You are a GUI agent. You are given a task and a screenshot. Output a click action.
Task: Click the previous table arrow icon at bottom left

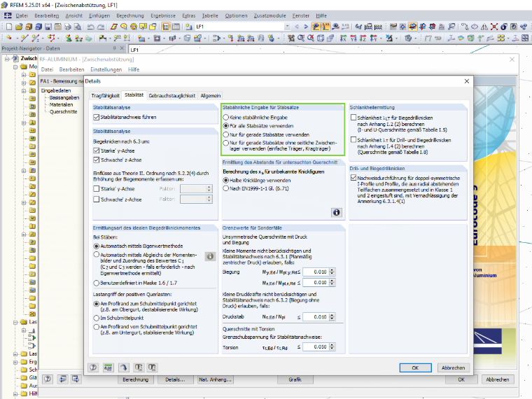[62, 379]
